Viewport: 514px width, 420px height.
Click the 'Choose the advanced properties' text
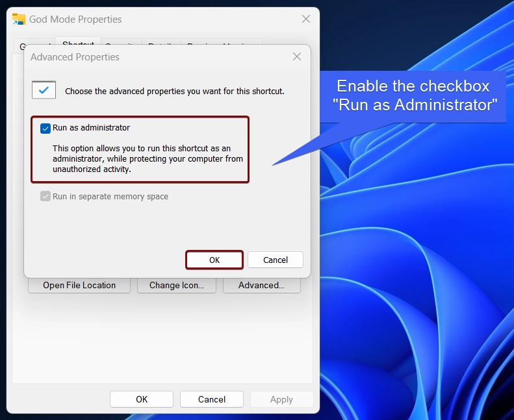pos(174,91)
